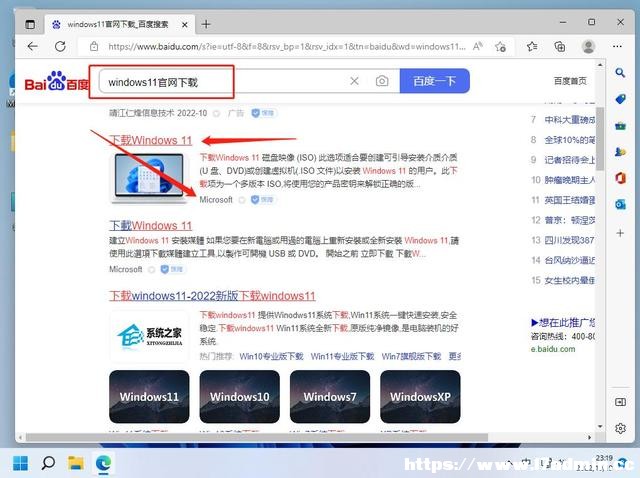Open Edge settings and more menu
The image size is (640, 478).
(x=617, y=47)
